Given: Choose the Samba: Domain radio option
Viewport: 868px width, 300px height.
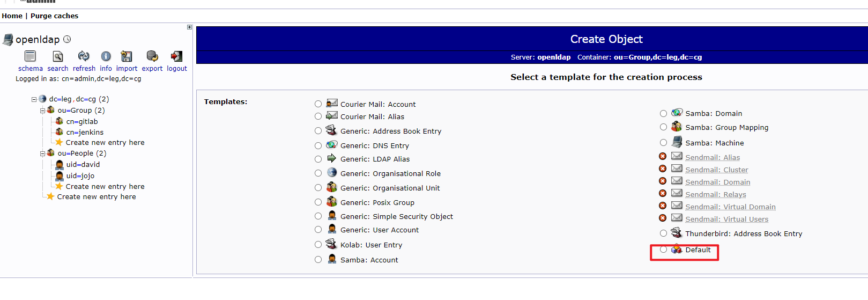Looking at the screenshot, I should click(664, 113).
